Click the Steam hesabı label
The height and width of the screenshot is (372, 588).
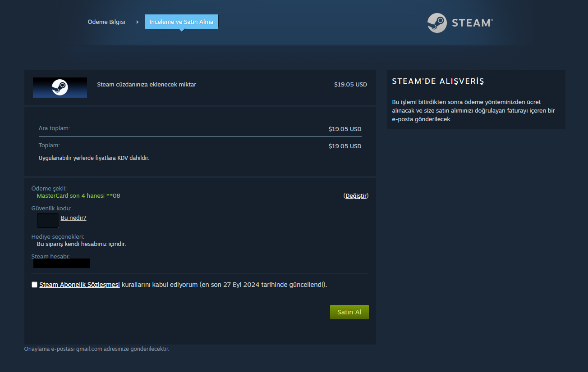click(x=51, y=257)
